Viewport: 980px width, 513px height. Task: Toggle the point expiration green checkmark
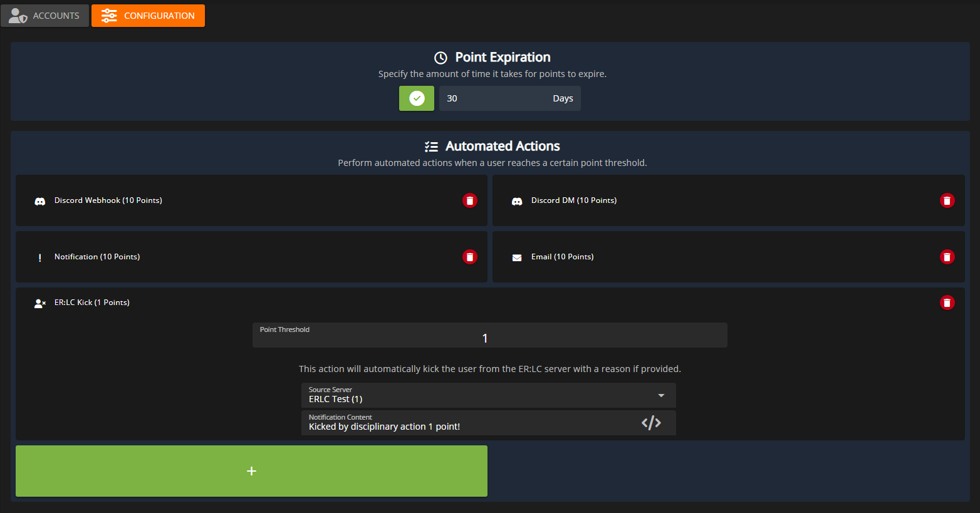click(x=417, y=98)
